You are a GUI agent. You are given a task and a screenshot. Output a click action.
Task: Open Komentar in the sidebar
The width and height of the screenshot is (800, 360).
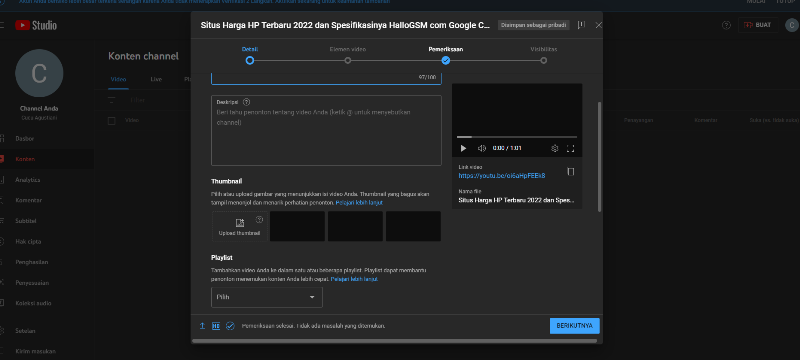(x=29, y=200)
